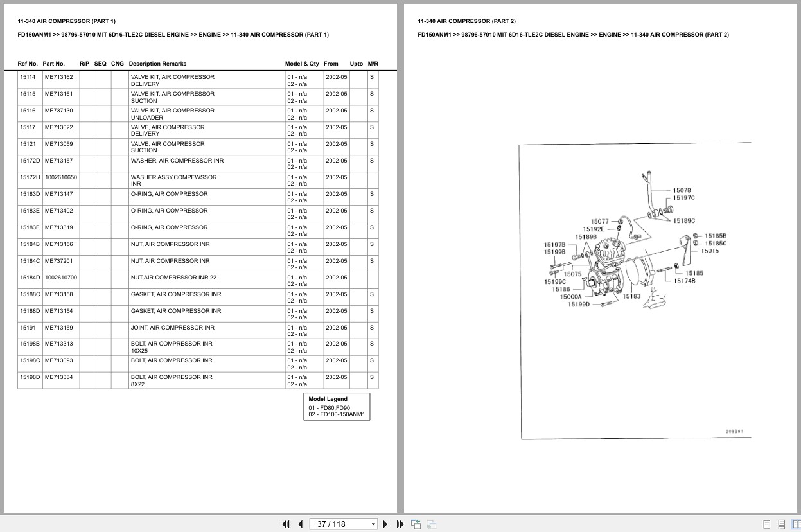This screenshot has height=532, width=801.
Task: Select part number ME713402
Action: 59,211
